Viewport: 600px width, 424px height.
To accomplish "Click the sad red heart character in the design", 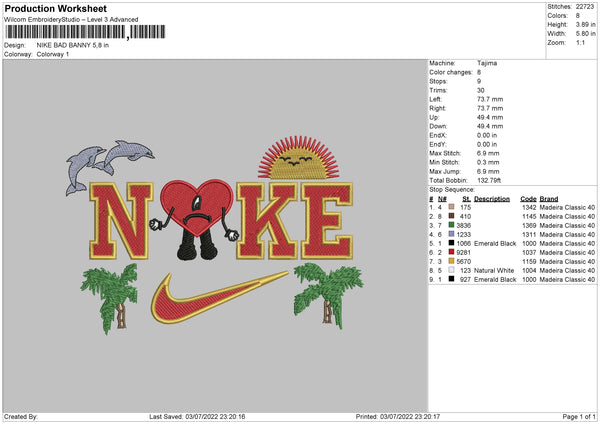I will [x=194, y=219].
